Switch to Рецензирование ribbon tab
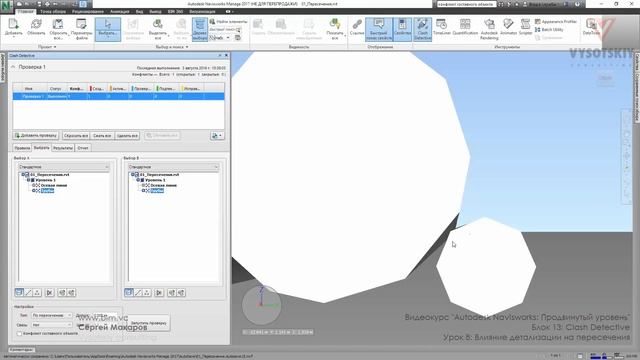The image size is (640, 360). [x=88, y=11]
